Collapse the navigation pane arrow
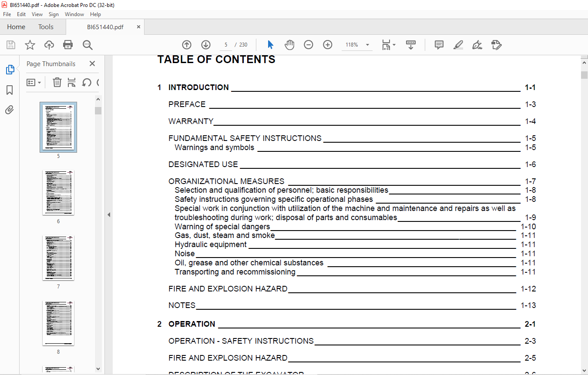Viewport: 588px width, 375px height. click(x=109, y=215)
